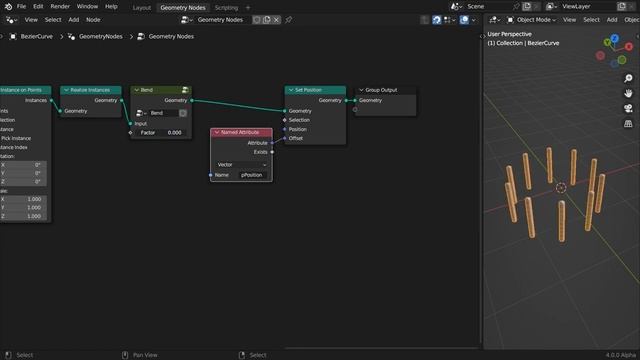Create new scene icon
This screenshot has height=360, width=640.
527,7
